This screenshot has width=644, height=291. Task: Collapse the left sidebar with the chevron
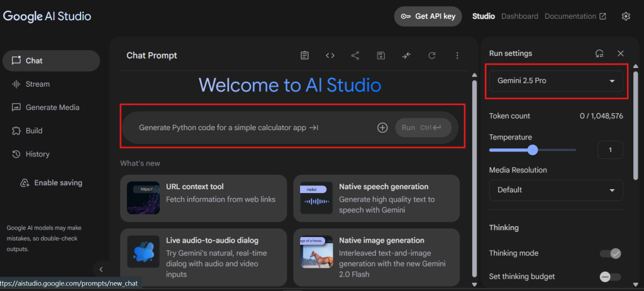[x=101, y=270]
